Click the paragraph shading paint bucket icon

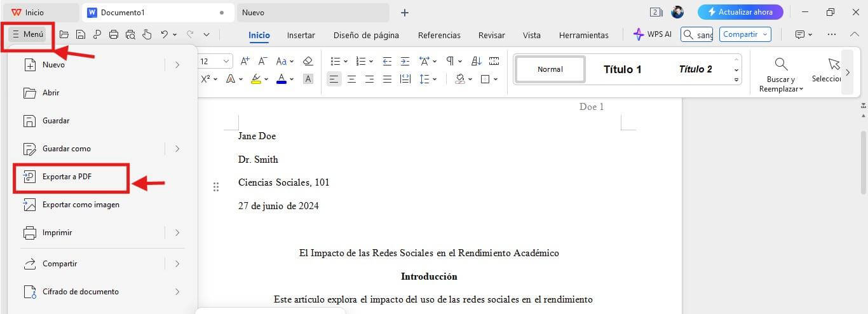[x=460, y=79]
